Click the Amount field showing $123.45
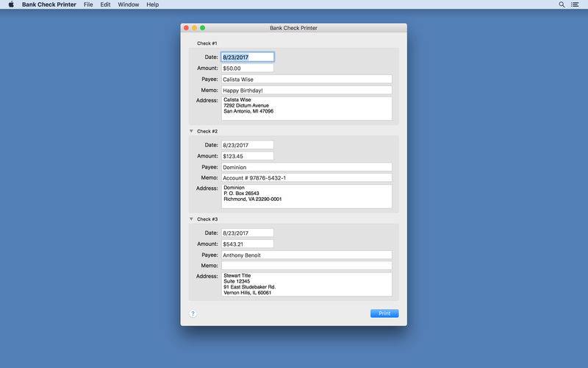 tap(248, 156)
